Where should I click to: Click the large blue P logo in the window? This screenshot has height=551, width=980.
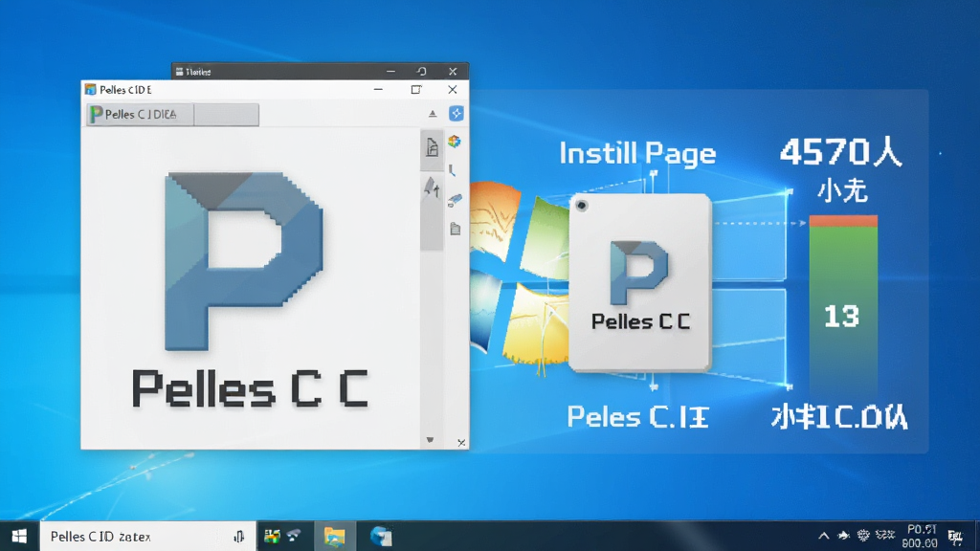244,261
